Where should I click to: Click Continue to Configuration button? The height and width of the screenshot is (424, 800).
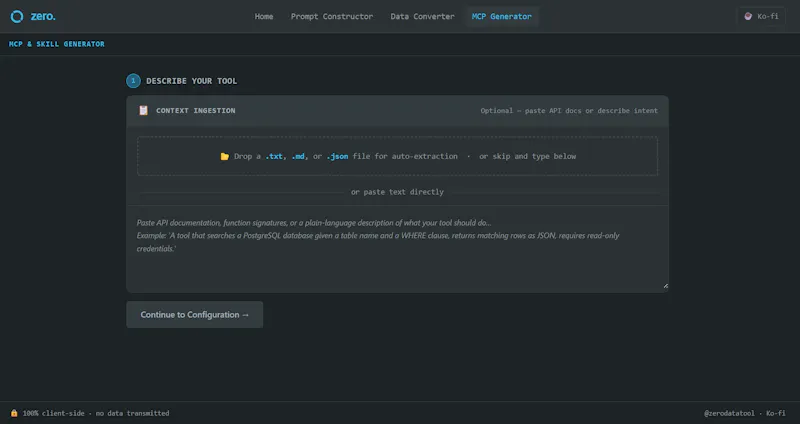coord(194,314)
